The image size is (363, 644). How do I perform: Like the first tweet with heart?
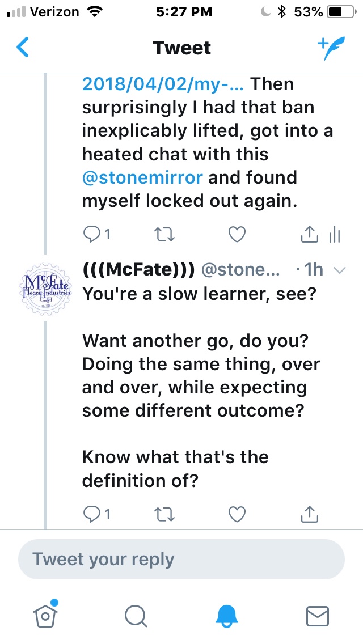coord(237,234)
